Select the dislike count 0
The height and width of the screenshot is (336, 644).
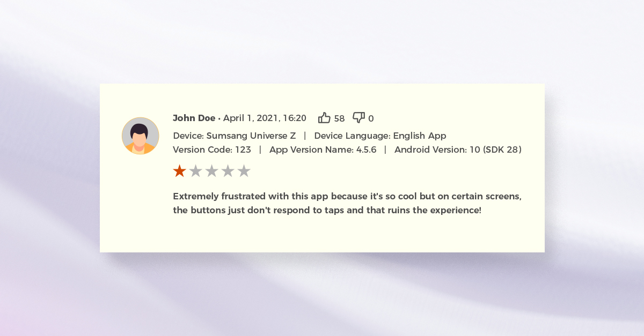[x=371, y=119]
